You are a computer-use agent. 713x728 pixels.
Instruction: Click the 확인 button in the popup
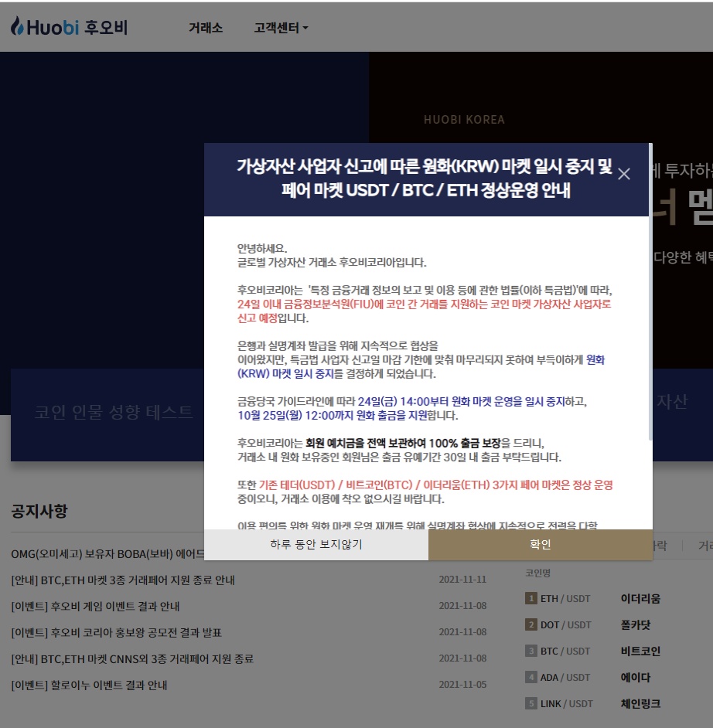541,545
